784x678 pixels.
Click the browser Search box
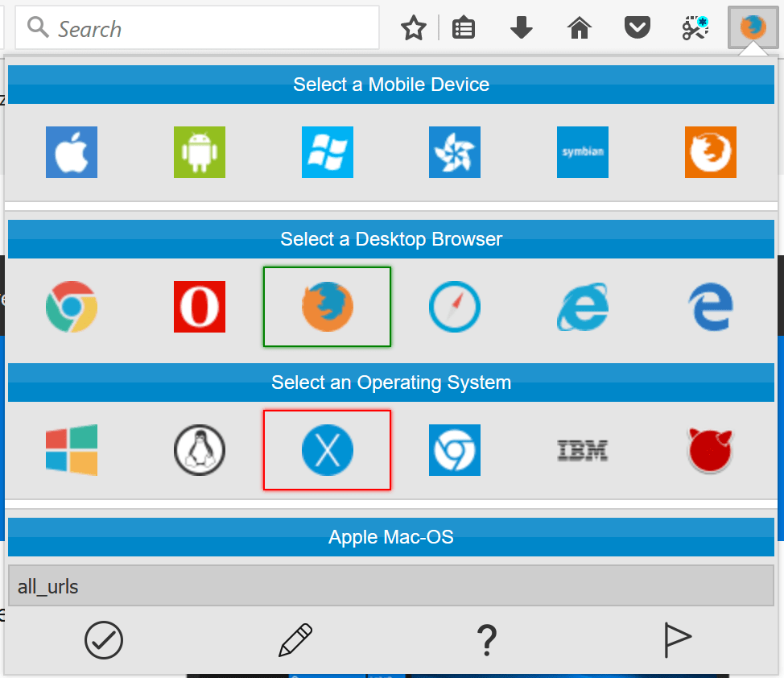(x=197, y=28)
